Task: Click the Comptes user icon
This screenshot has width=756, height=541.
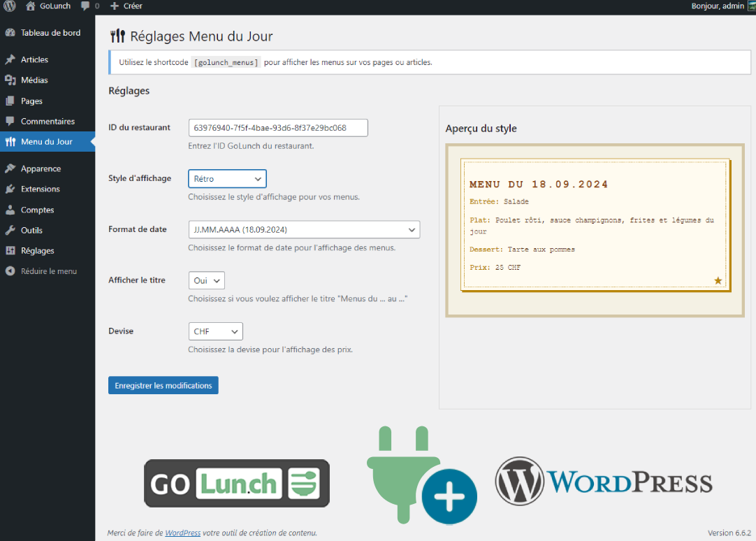Action: pos(10,210)
